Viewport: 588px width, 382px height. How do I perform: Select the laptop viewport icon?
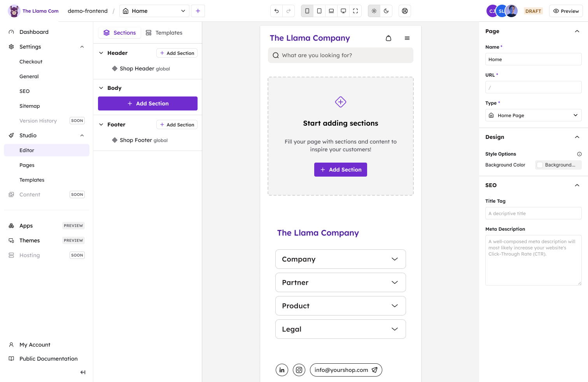pos(331,11)
